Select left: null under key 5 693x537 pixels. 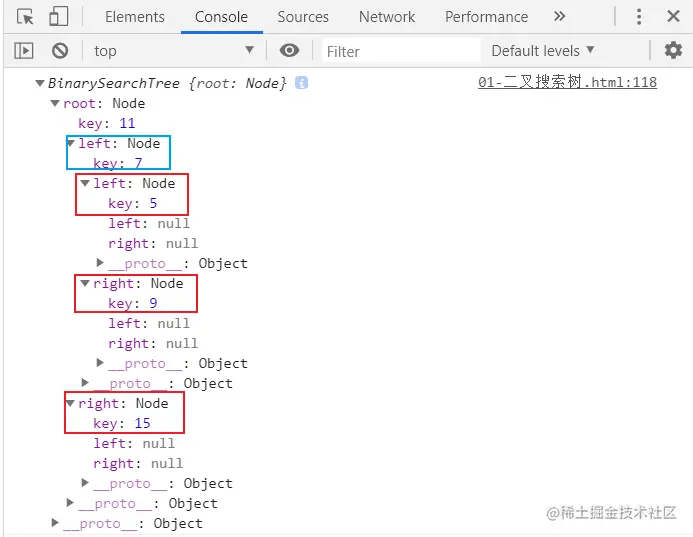149,223
